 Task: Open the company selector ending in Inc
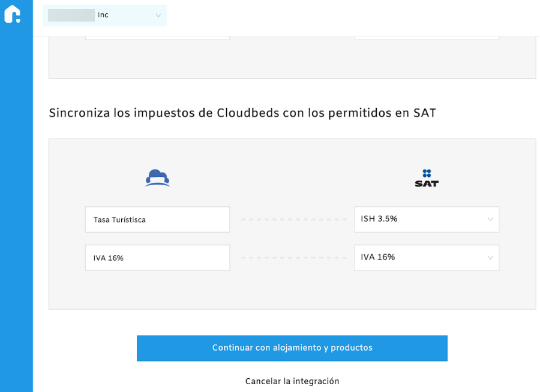(x=105, y=15)
